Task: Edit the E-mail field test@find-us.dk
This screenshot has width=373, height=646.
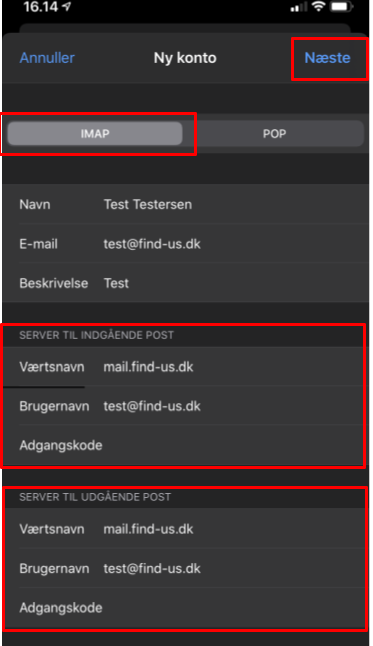Action: coord(185,243)
